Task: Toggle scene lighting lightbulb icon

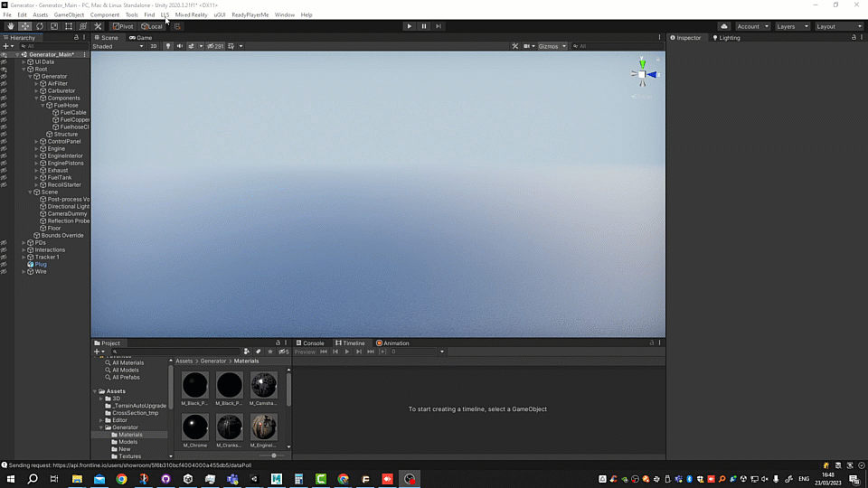Action: 168,46
